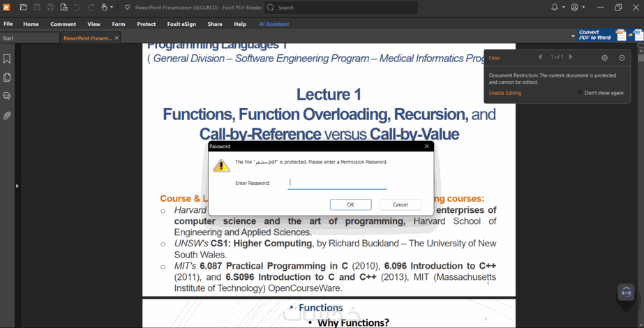Image resolution: width=644 pixels, height=328 pixels.
Task: Click OK in the Password dialog
Action: coord(351,204)
